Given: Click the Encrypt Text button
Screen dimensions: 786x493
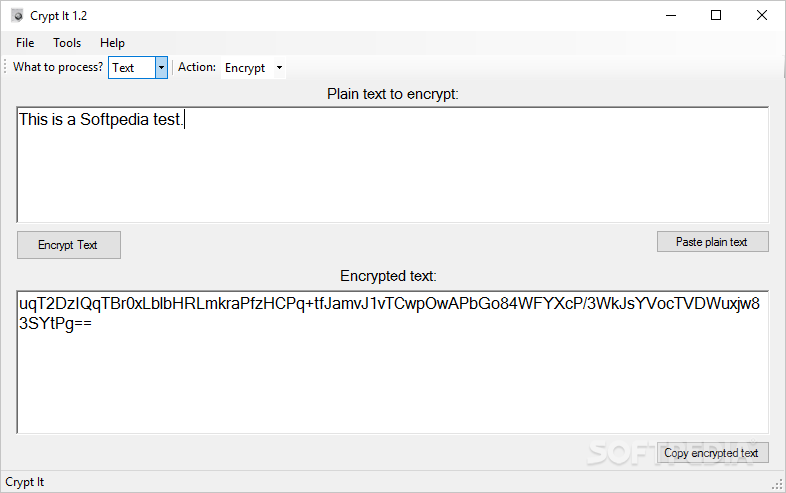Looking at the screenshot, I should pyautogui.click(x=69, y=245).
